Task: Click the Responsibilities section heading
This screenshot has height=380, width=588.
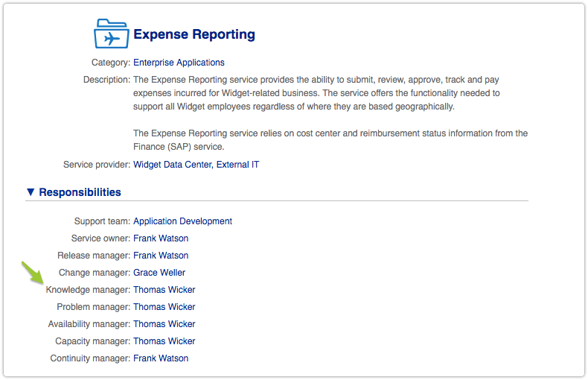Action: [80, 192]
